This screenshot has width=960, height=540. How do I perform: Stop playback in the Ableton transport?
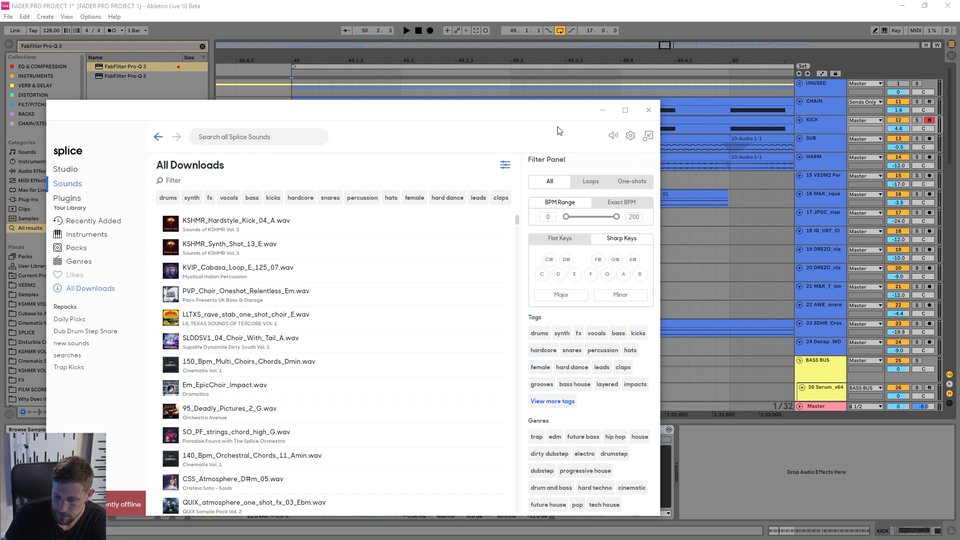pyautogui.click(x=418, y=30)
